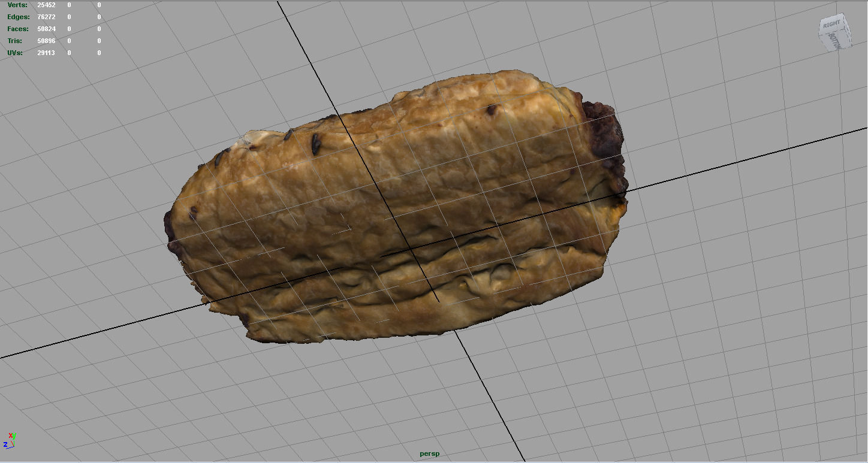Click the triangle count value 50896

(x=46, y=41)
